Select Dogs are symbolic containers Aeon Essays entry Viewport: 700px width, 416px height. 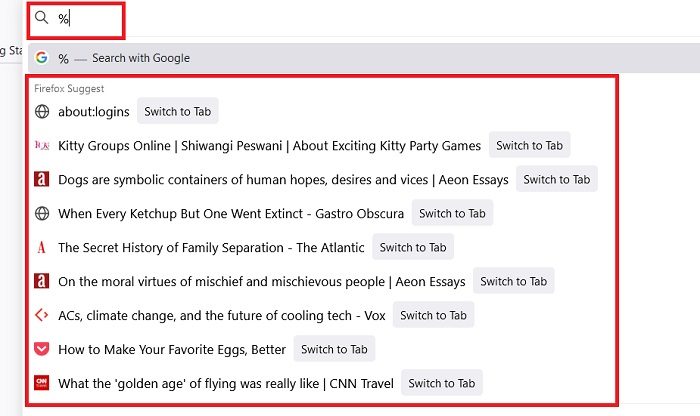click(283, 179)
